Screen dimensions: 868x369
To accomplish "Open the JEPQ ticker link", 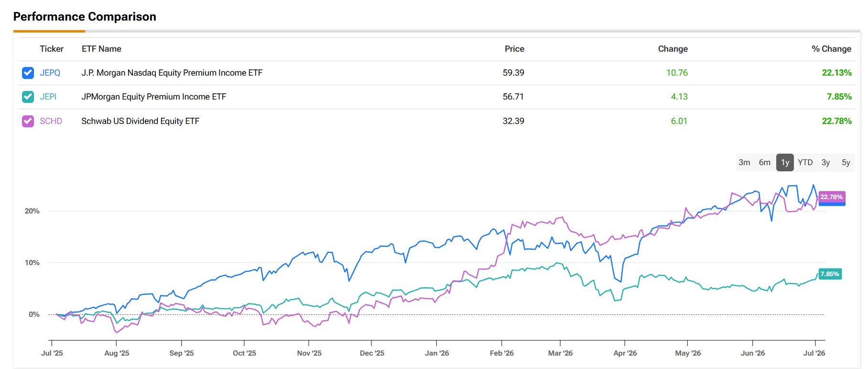I will click(50, 73).
